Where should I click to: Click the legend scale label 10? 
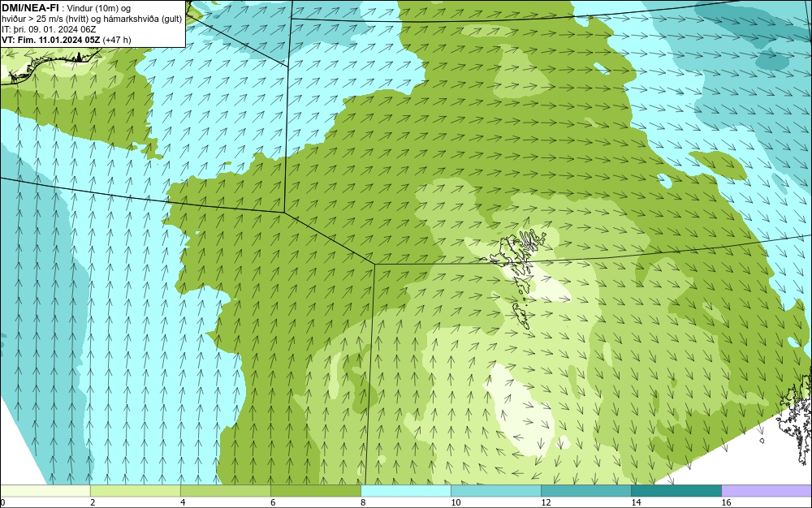pos(456,502)
